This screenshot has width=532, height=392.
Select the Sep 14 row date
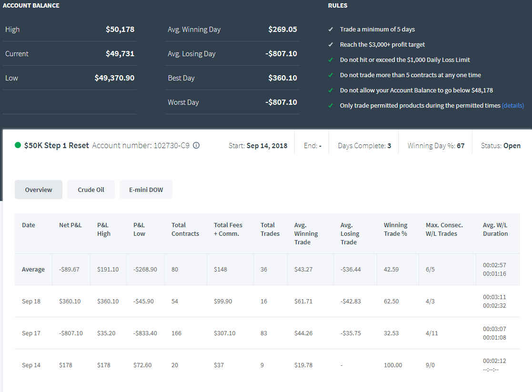(31, 365)
